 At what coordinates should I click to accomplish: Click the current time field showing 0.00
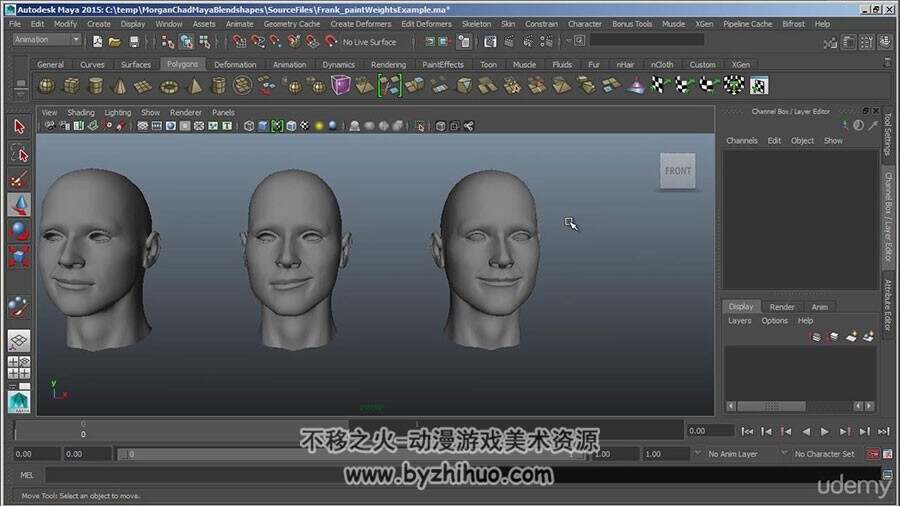710,431
